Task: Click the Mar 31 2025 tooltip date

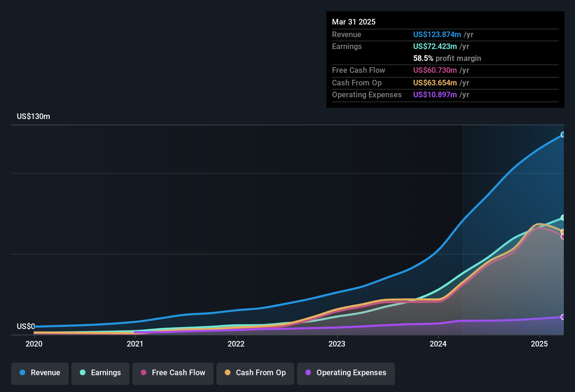Action: tap(354, 22)
